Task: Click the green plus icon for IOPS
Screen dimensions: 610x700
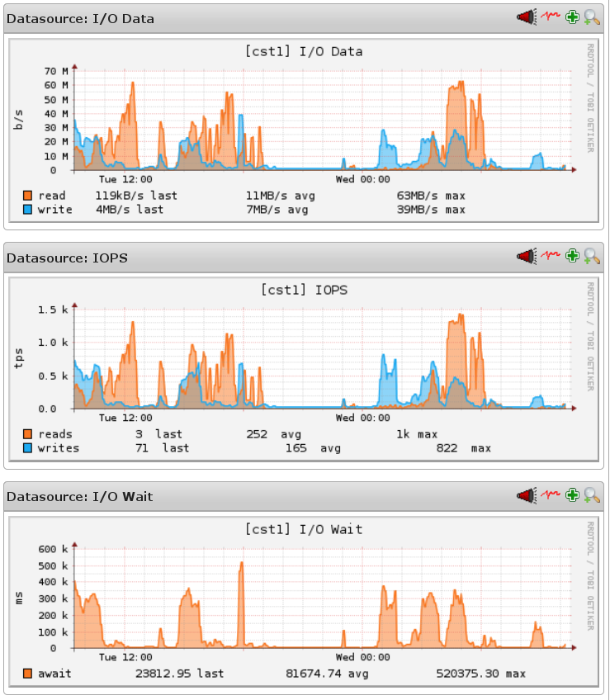Action: point(572,257)
